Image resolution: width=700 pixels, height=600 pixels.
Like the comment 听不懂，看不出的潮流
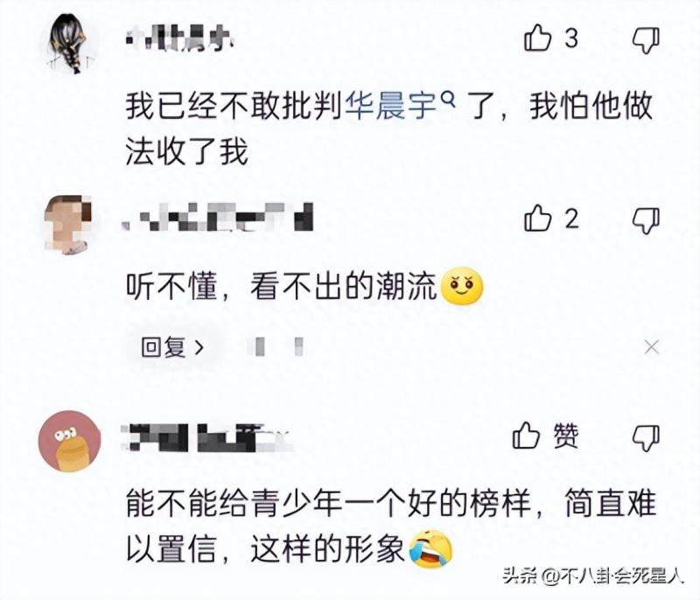point(537,218)
